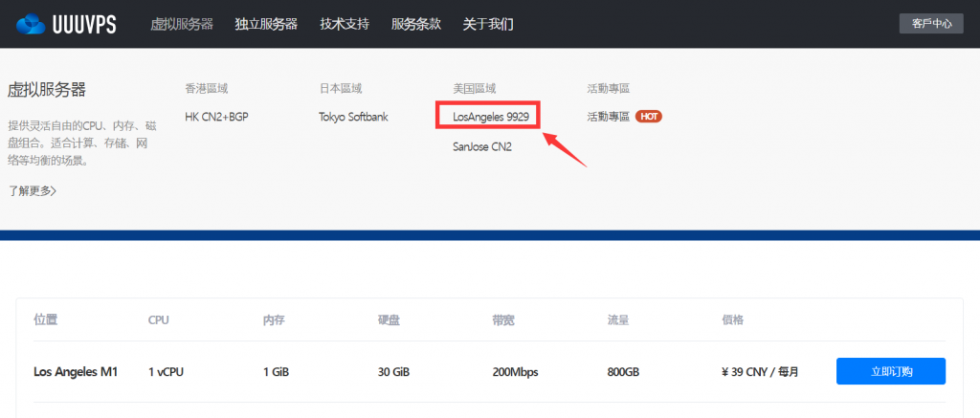Screen dimensions: 980x418
Task: Click 了解更多 link
Action: tap(33, 190)
